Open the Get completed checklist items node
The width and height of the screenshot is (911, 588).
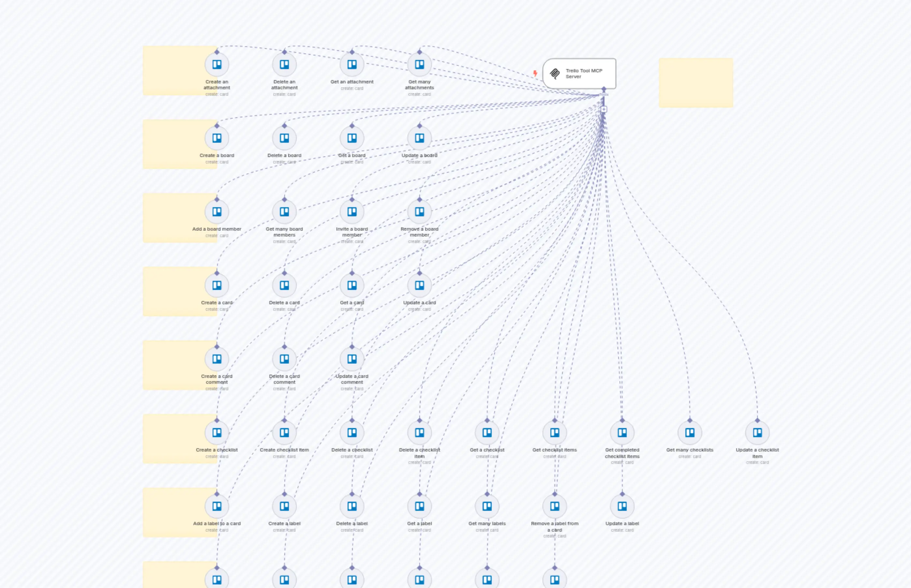(622, 432)
